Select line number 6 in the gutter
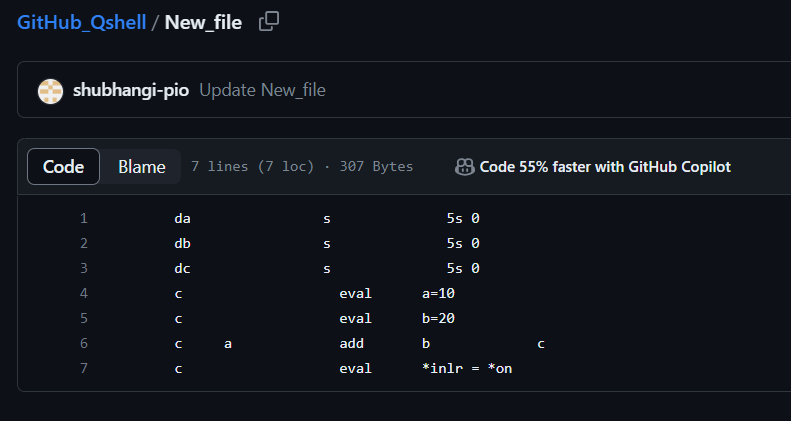Image resolution: width=791 pixels, height=421 pixels. [x=84, y=344]
